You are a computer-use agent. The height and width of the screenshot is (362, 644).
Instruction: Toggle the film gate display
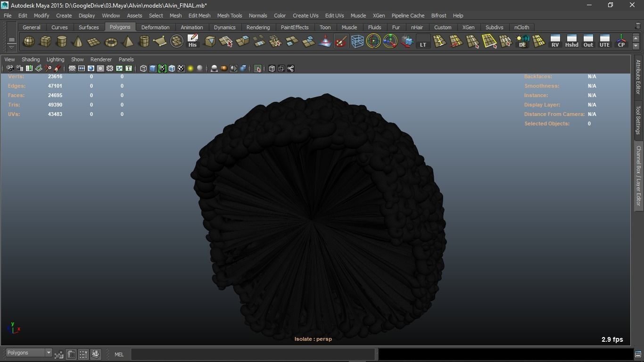(82, 68)
